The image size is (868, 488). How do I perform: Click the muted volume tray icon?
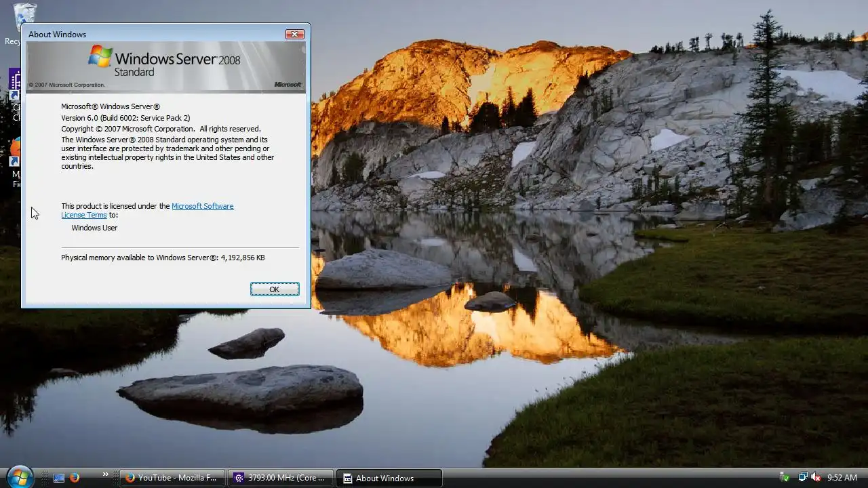816,478
